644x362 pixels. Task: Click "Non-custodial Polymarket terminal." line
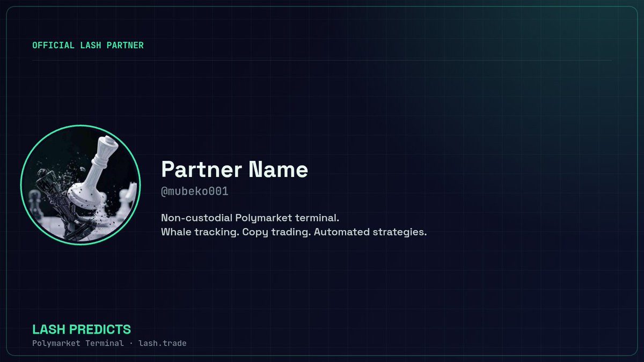(x=251, y=219)
